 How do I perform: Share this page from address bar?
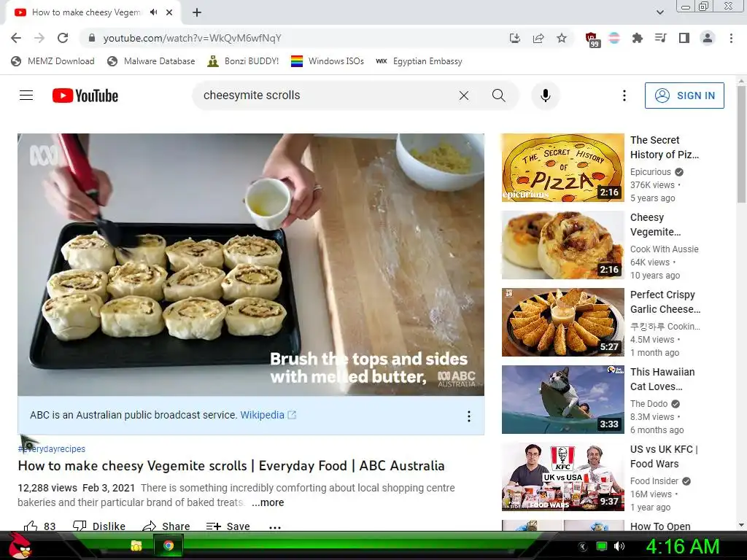tap(538, 38)
